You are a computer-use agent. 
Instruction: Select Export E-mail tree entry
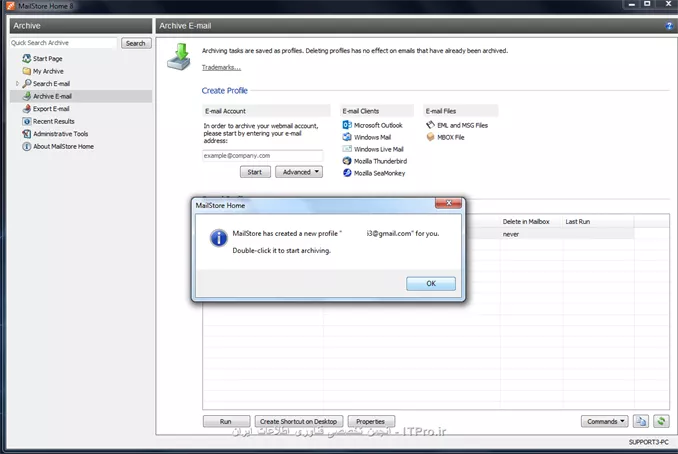point(51,109)
